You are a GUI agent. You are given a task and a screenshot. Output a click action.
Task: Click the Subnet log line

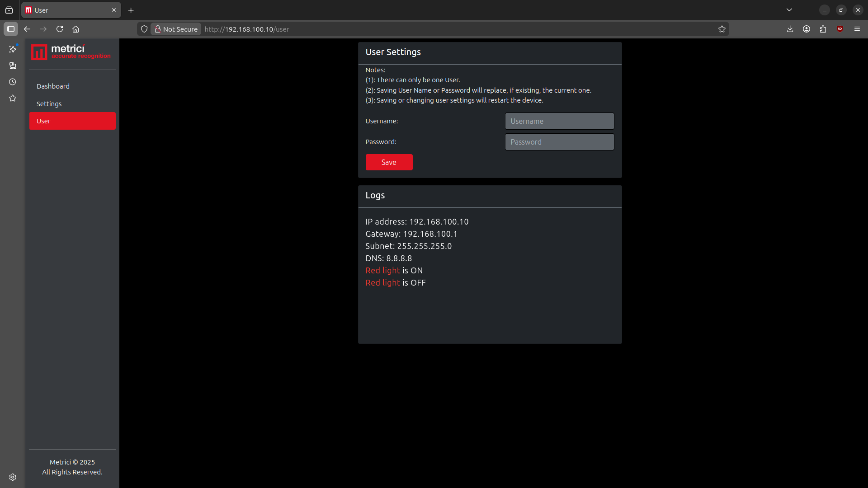(x=409, y=246)
